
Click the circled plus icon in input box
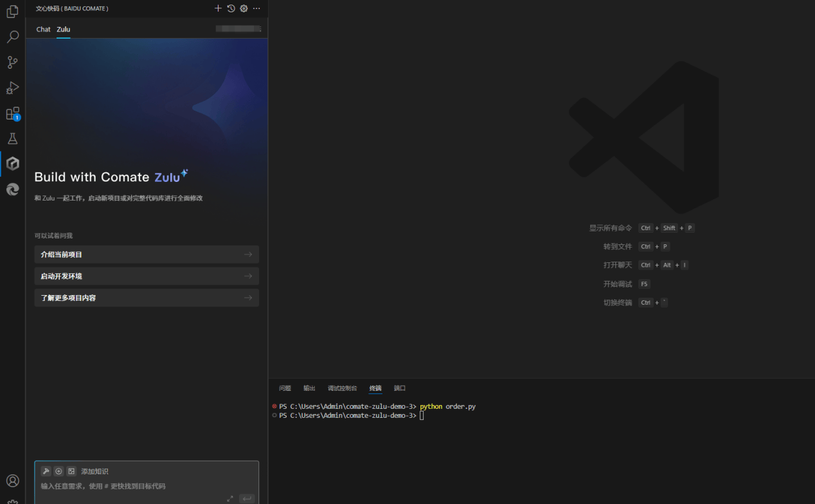(x=58, y=471)
